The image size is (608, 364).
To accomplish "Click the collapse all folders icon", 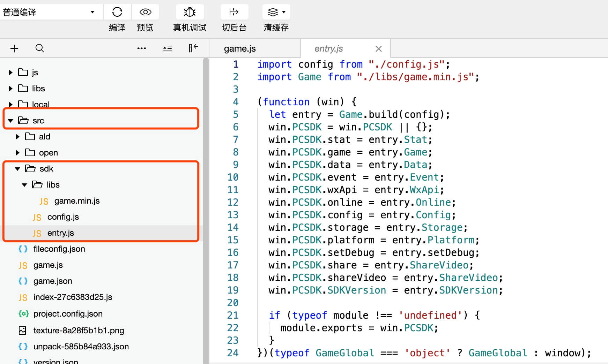I will coord(168,48).
